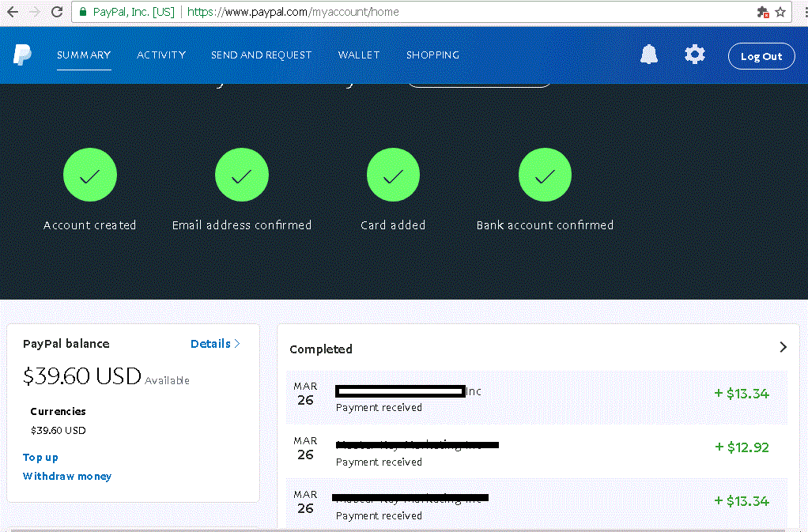Go to the Wallet tab
This screenshot has height=532, width=808.
pyautogui.click(x=359, y=55)
